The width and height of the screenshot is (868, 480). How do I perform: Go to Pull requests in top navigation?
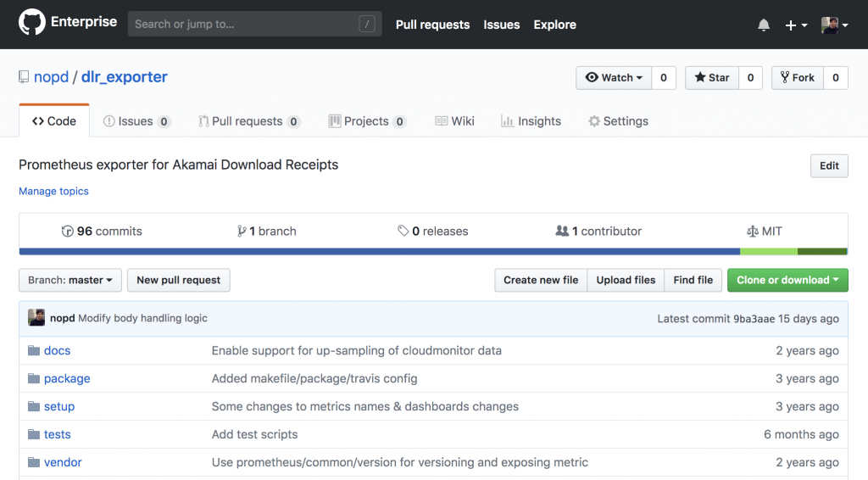click(x=432, y=25)
